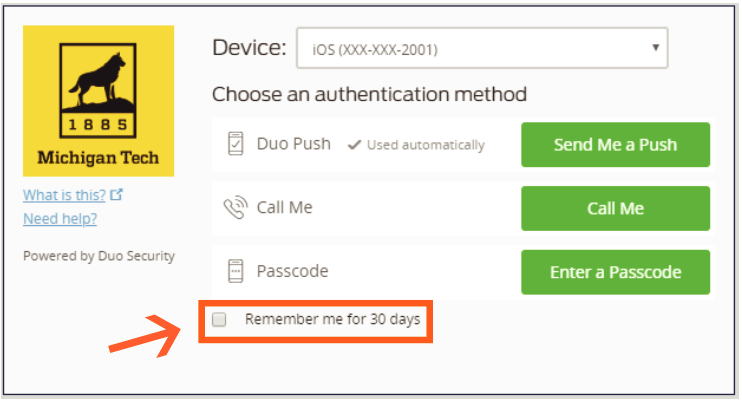Viewport: 742px width, 401px height.
Task: Open the What is this? link
Action: click(64, 195)
